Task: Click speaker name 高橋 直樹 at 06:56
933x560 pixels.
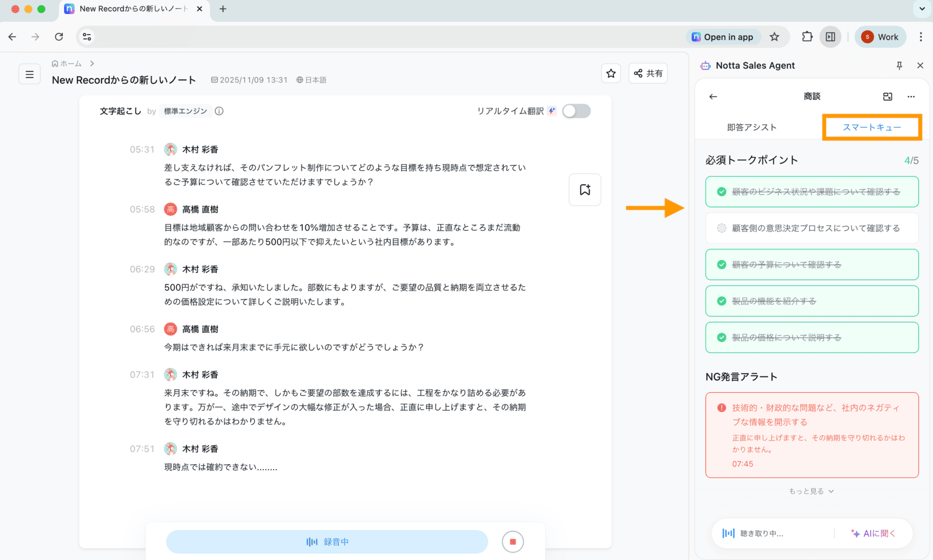Action: coord(200,329)
